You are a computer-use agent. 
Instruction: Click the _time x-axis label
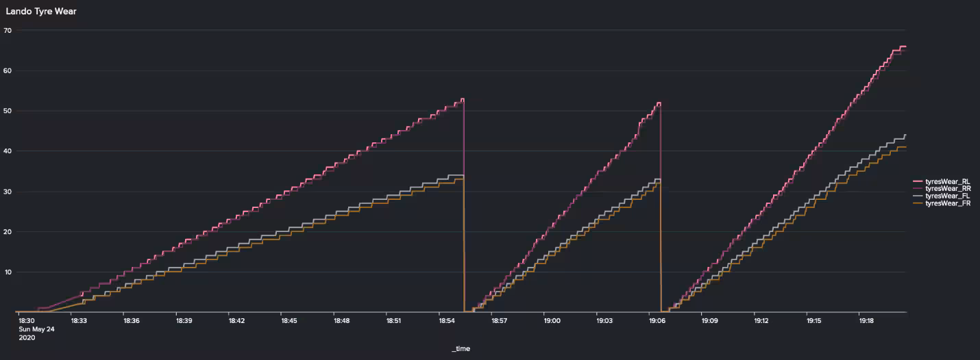(461, 348)
